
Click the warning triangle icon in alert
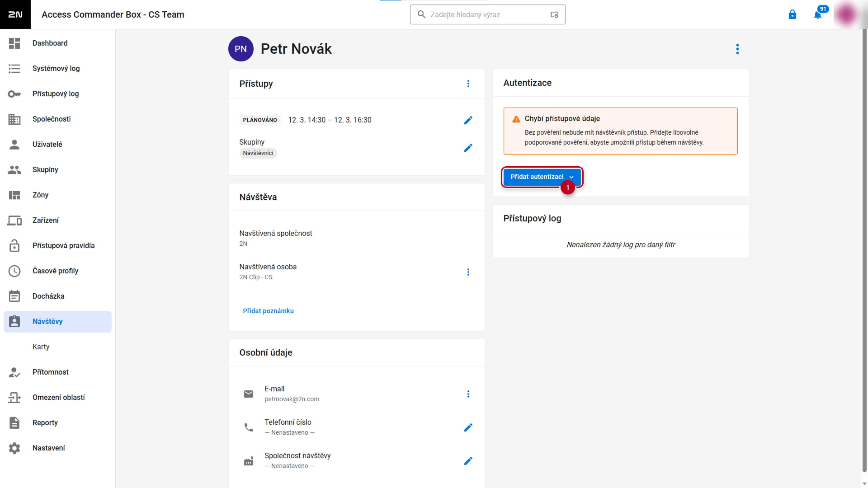[x=516, y=119]
